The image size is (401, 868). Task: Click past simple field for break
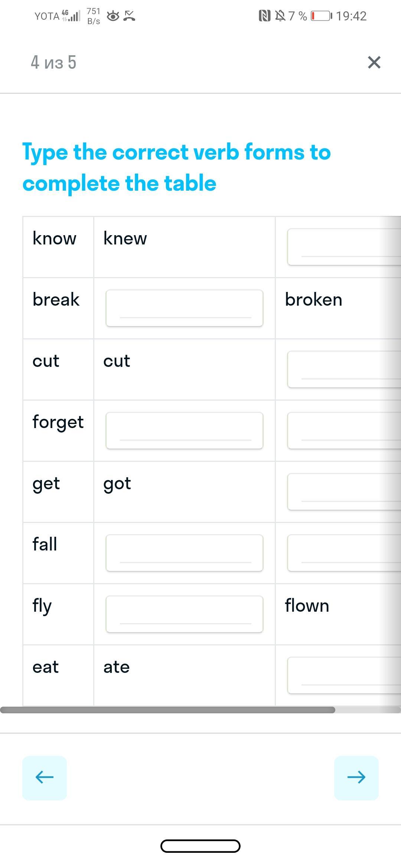point(184,308)
